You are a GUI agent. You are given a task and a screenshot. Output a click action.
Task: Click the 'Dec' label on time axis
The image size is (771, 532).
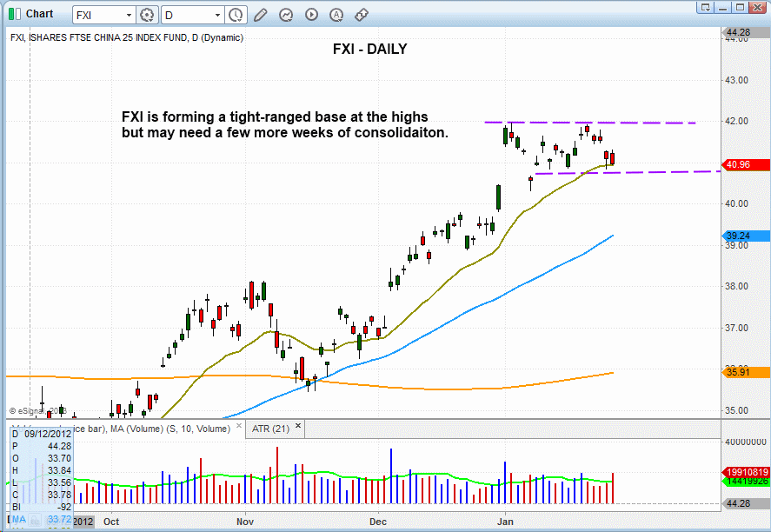coord(377,522)
